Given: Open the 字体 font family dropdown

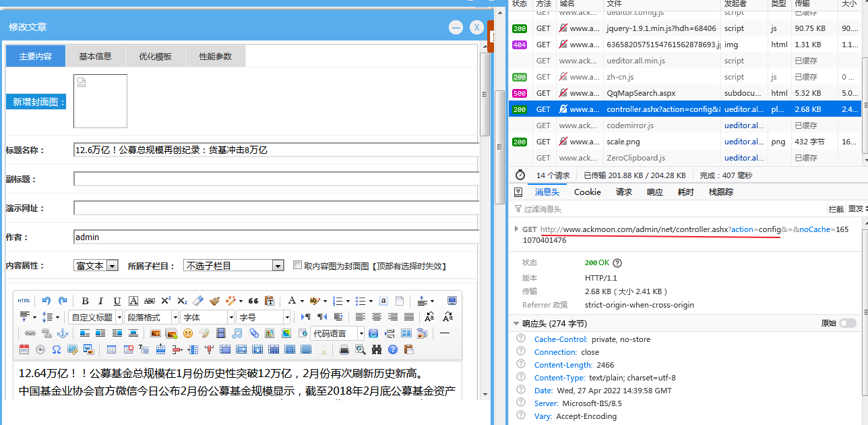Looking at the screenshot, I should click(208, 317).
